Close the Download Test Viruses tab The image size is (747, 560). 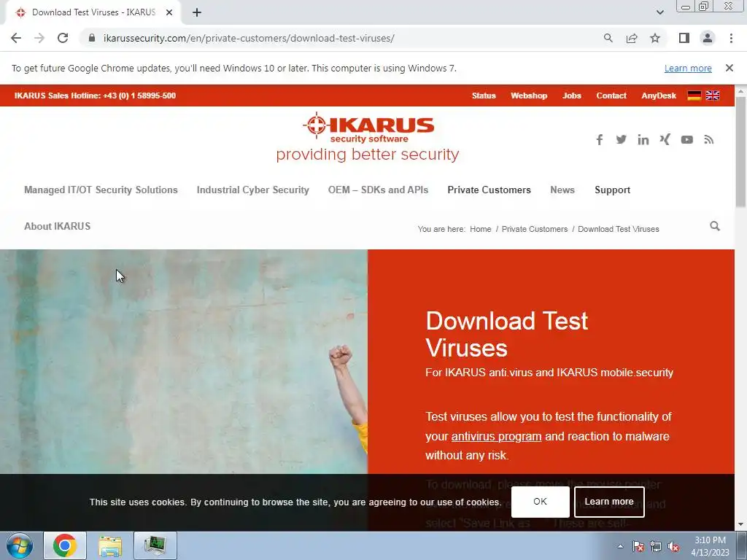(169, 12)
